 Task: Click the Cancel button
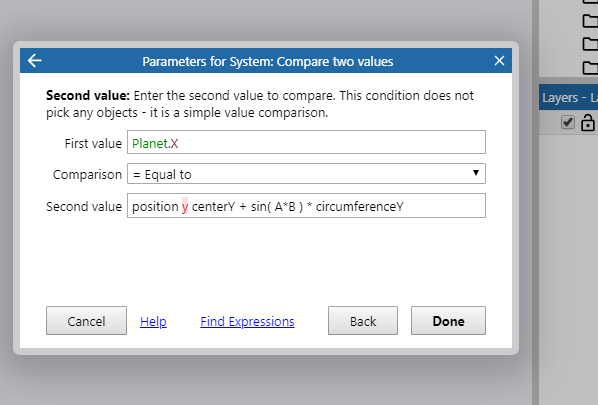[86, 321]
